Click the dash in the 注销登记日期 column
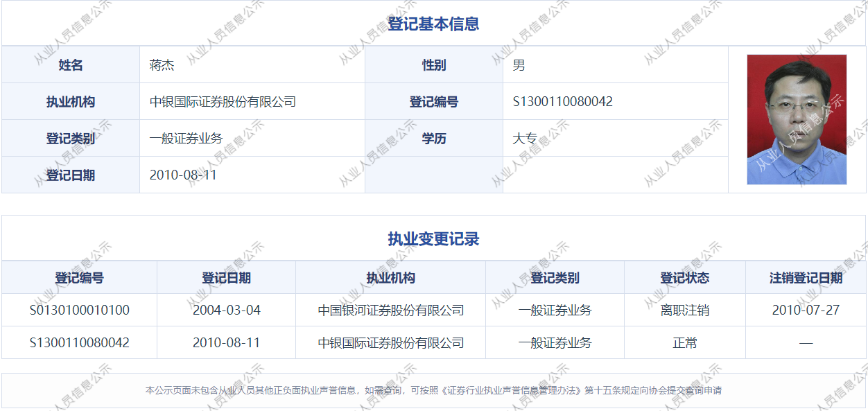This screenshot has height=411, width=868. click(806, 343)
